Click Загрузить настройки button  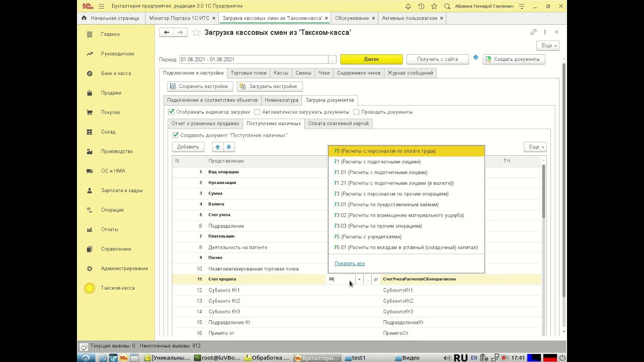pos(270,86)
